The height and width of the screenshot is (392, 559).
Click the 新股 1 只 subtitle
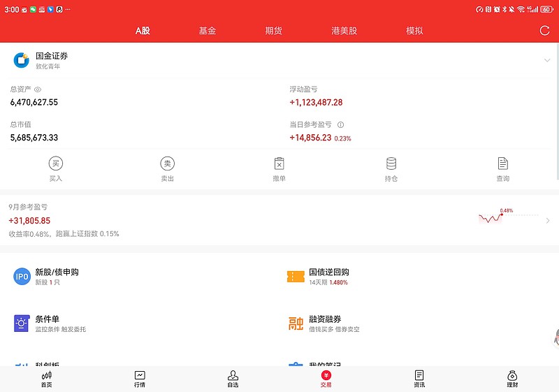tap(48, 282)
